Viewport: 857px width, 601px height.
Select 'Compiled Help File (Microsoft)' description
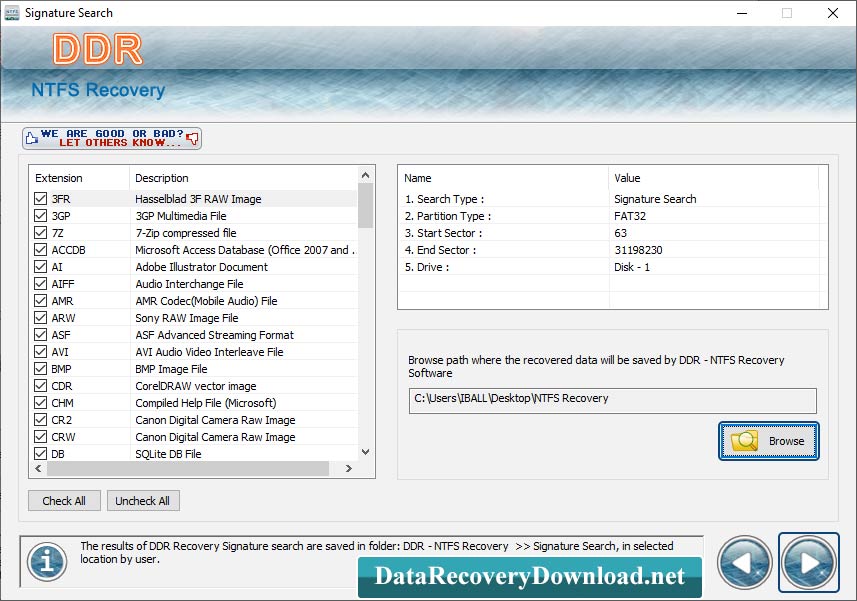206,403
